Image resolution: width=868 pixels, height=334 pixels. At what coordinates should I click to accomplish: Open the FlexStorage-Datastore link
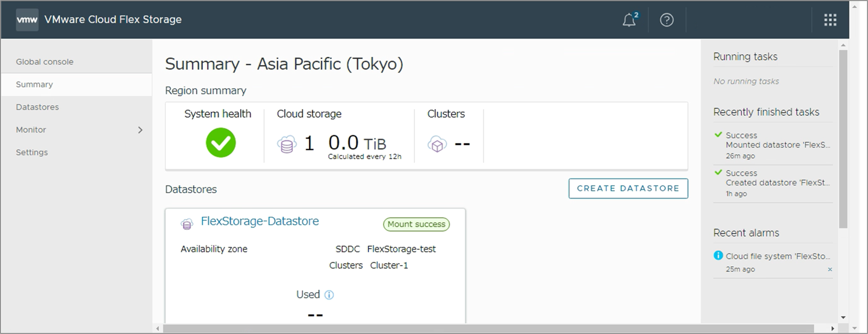click(x=260, y=221)
